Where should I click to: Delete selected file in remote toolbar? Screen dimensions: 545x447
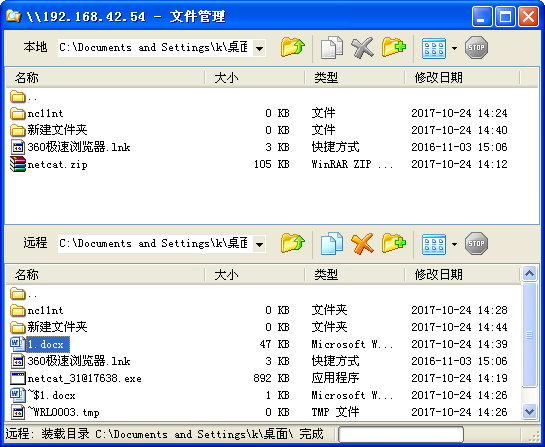[x=362, y=243]
